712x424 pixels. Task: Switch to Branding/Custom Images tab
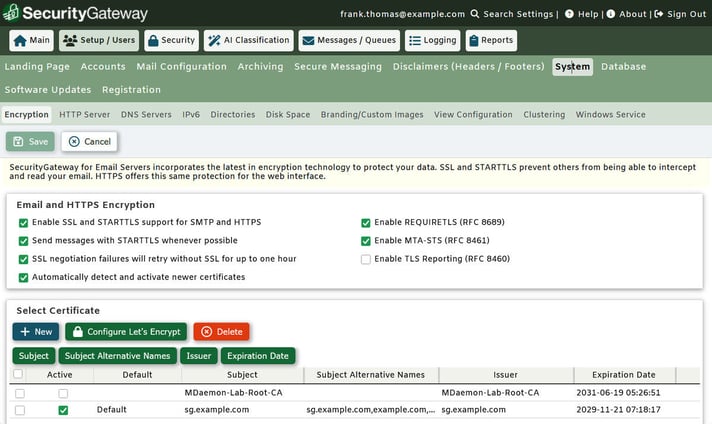[372, 115]
